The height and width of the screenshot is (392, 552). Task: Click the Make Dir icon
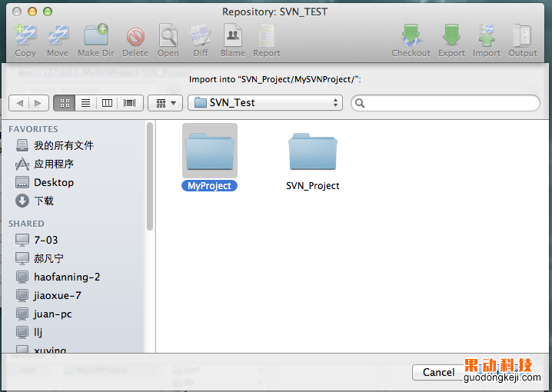(x=96, y=37)
